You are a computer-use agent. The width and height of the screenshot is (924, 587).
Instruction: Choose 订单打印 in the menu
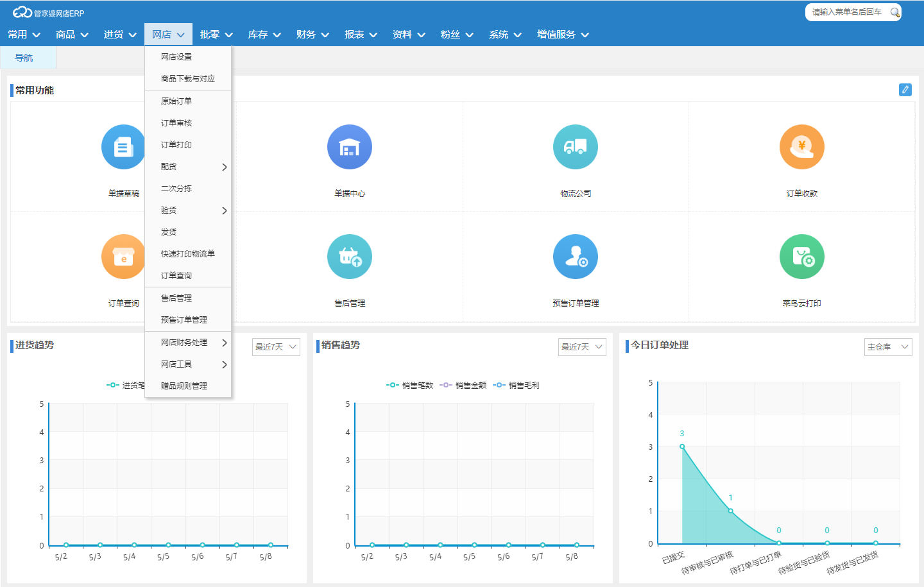(188, 145)
